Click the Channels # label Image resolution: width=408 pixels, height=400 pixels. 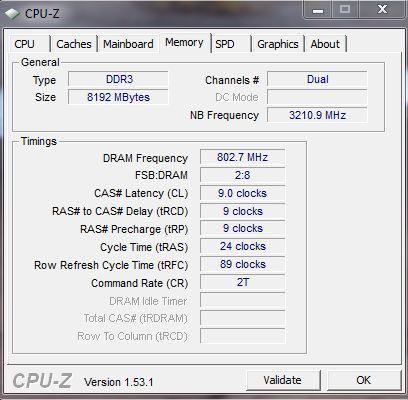tap(232, 80)
